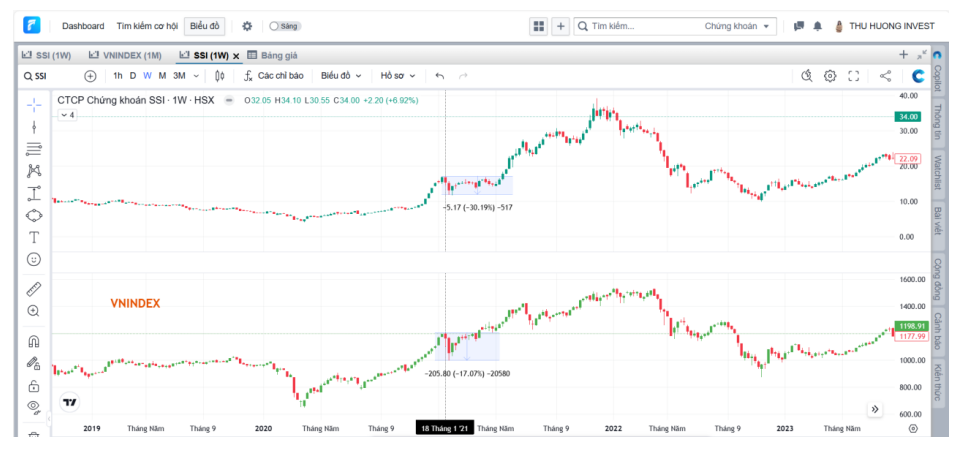Screen dimensions: 968x461
Task: Select the ruler measure tool
Action: [x=34, y=288]
